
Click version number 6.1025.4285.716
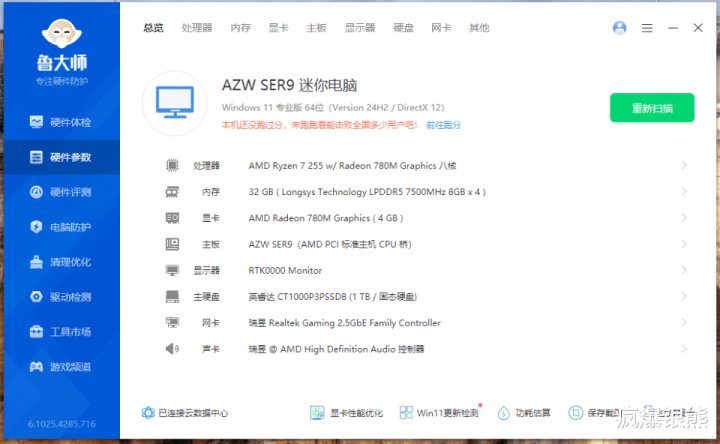(x=62, y=424)
